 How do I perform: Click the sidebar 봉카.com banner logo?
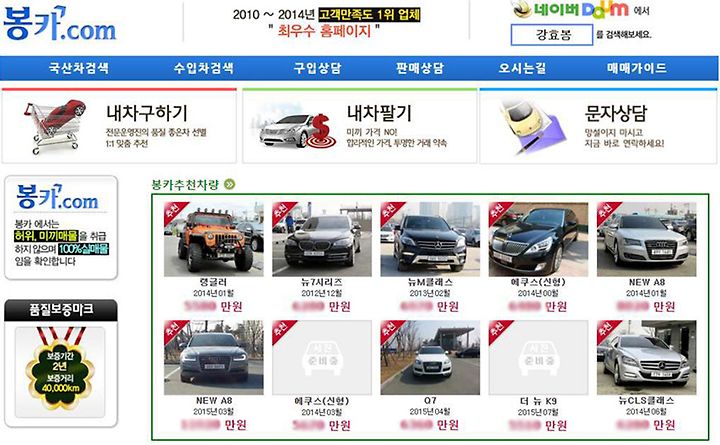click(57, 197)
